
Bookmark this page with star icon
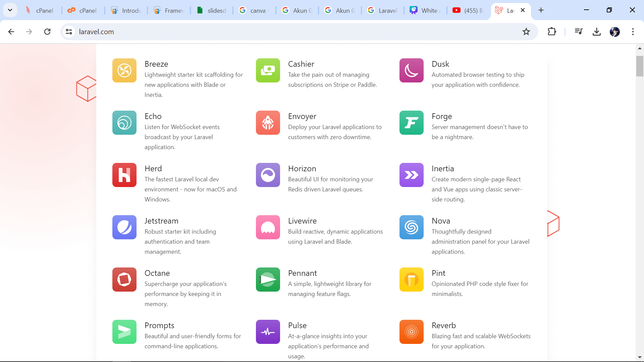[x=526, y=32]
